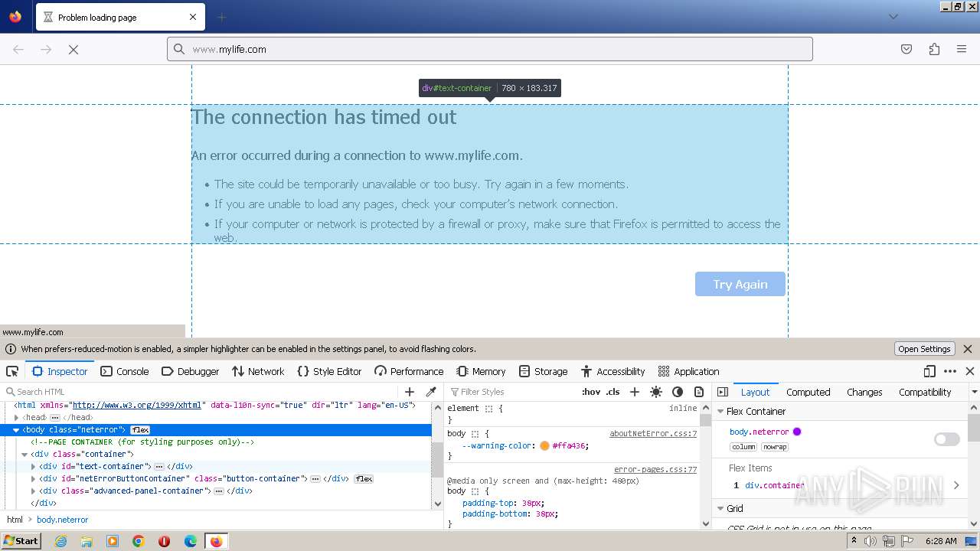Viewport: 980px width, 551px height.
Task: Launch Chrome from the taskbar
Action: coord(139,541)
